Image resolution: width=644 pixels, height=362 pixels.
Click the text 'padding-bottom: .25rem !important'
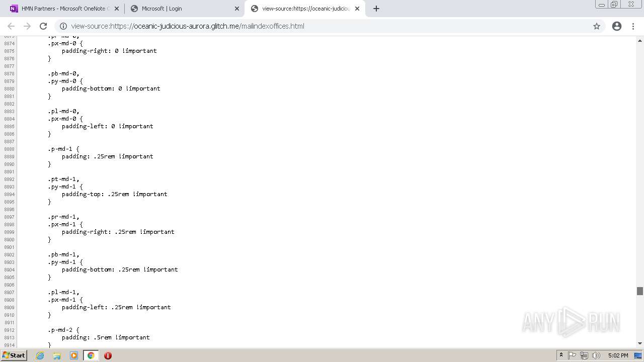pyautogui.click(x=120, y=269)
